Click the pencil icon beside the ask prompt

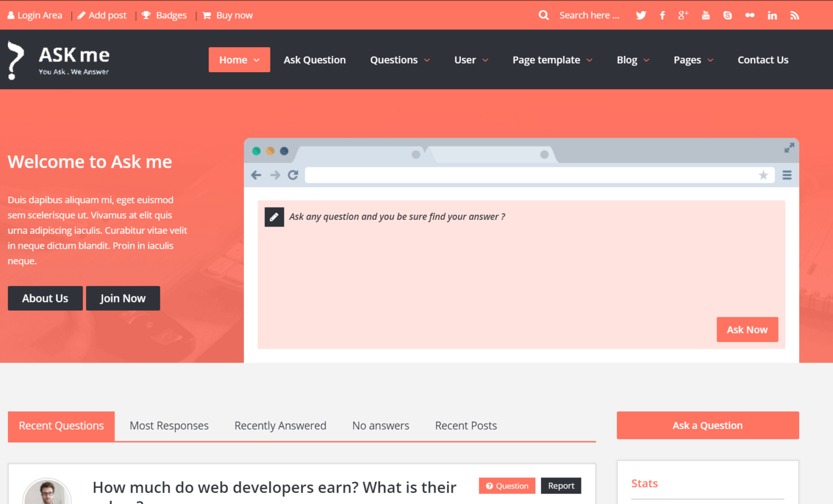click(274, 216)
